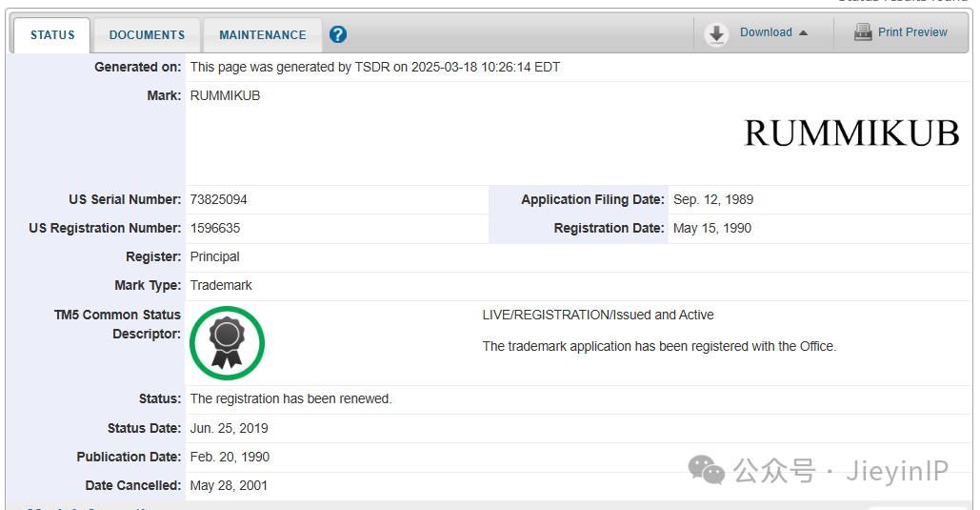This screenshot has width=980, height=510.
Task: Click the filing date Sep. 12, 1989
Action: coord(713,199)
